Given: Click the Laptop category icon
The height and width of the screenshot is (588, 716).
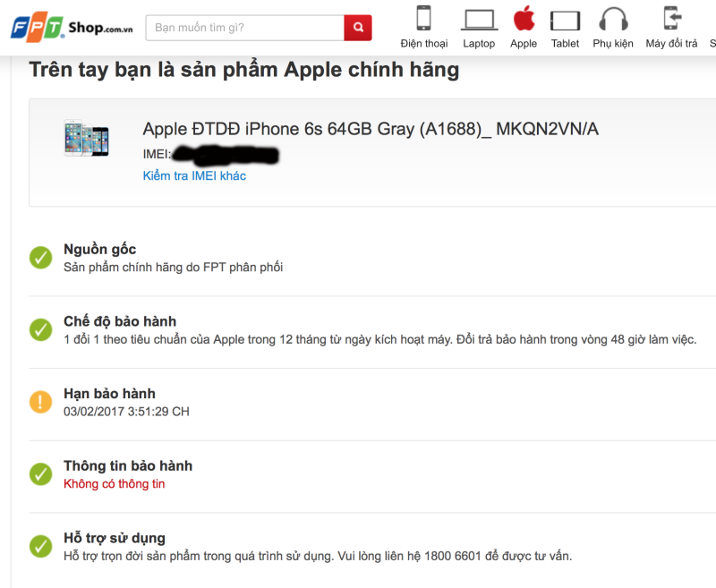Looking at the screenshot, I should pyautogui.click(x=479, y=20).
